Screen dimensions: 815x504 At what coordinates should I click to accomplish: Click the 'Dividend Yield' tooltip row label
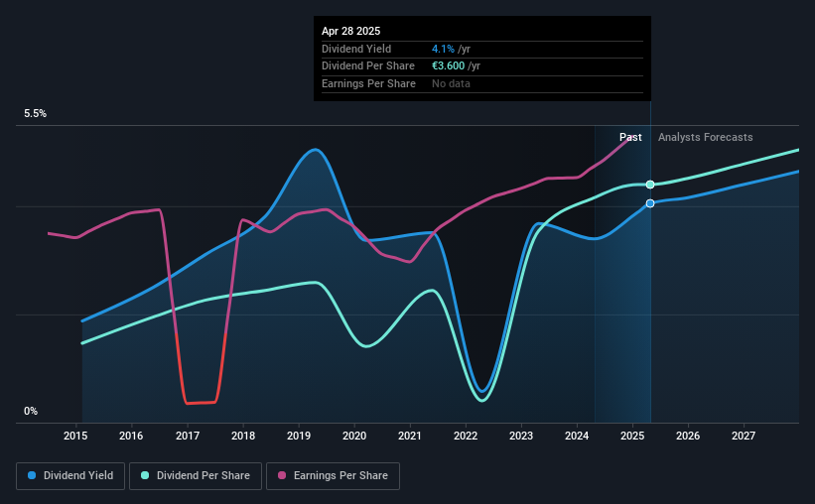pos(356,49)
